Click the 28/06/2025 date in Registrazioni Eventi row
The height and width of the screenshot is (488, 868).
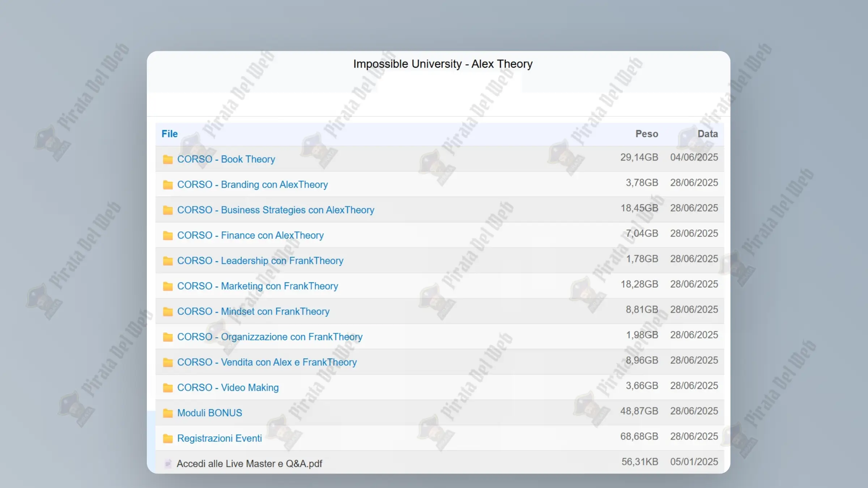point(694,436)
